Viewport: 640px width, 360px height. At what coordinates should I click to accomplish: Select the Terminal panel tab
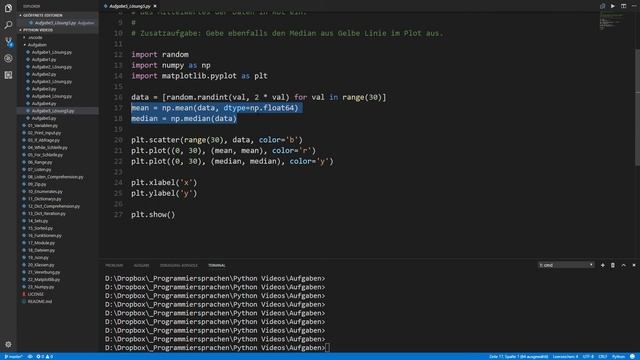coord(216,265)
